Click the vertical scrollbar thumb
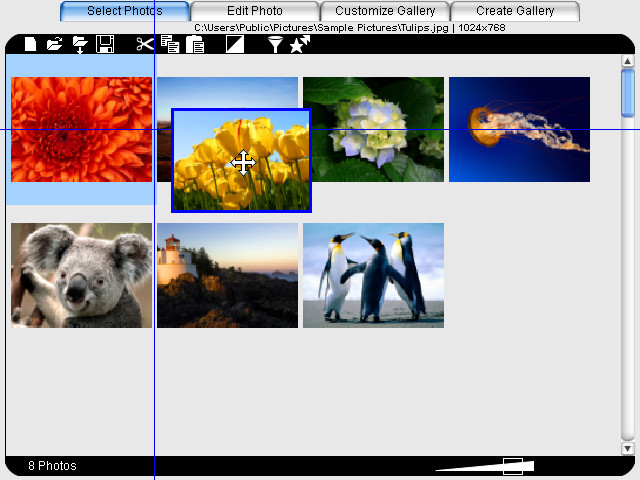Screen dimensions: 640x480 (x=627, y=93)
